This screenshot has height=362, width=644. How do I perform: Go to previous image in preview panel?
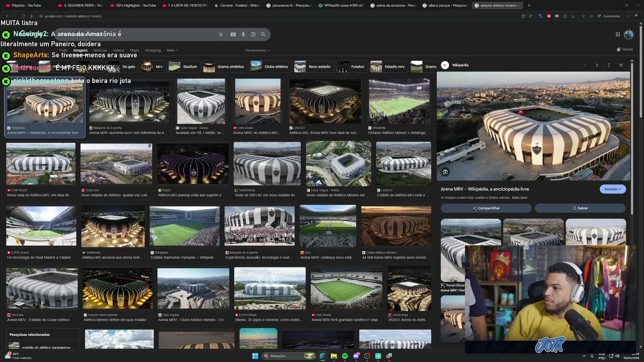[x=585, y=65]
